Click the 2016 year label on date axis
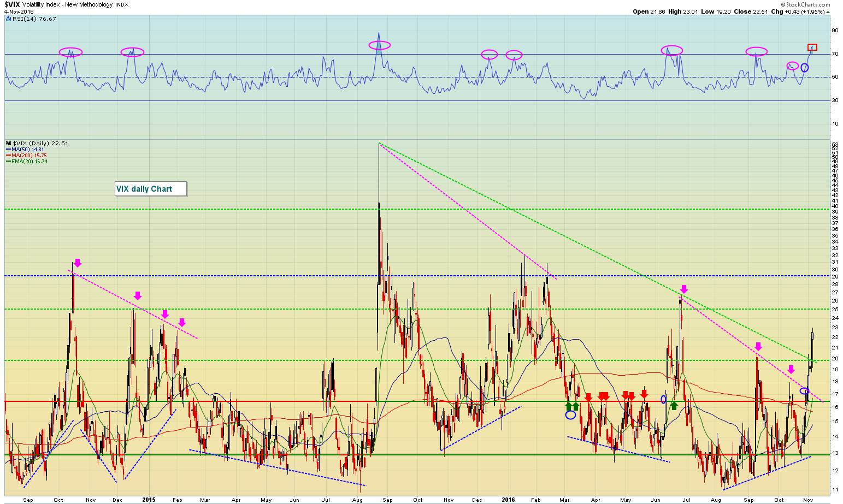Screen dimensions: 843x504 [x=508, y=499]
